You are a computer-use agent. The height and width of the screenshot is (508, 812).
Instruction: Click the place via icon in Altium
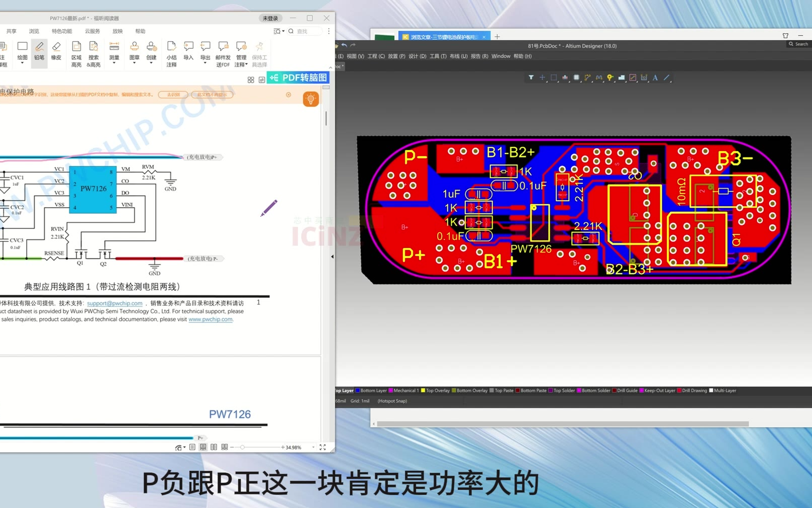point(610,77)
